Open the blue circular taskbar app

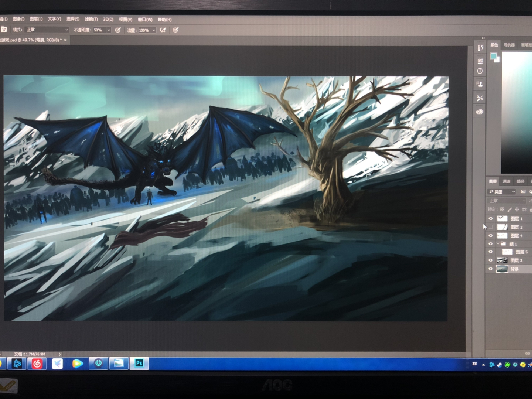98,363
